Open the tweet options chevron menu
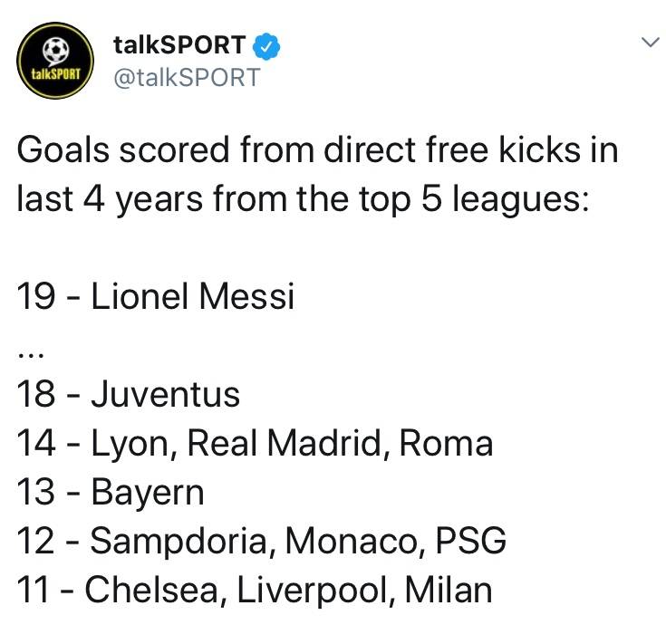This screenshot has height=644, width=666. (x=650, y=43)
